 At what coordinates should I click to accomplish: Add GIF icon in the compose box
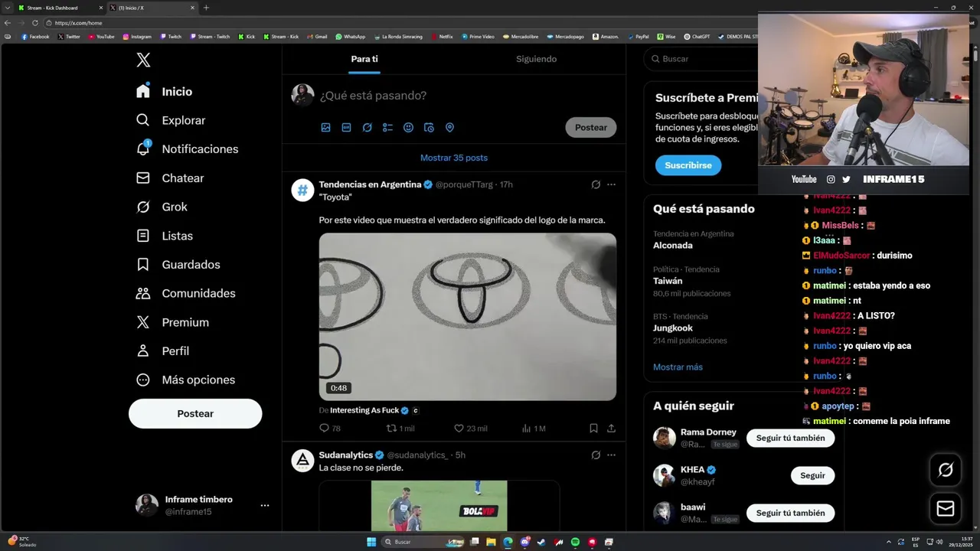pyautogui.click(x=346, y=128)
